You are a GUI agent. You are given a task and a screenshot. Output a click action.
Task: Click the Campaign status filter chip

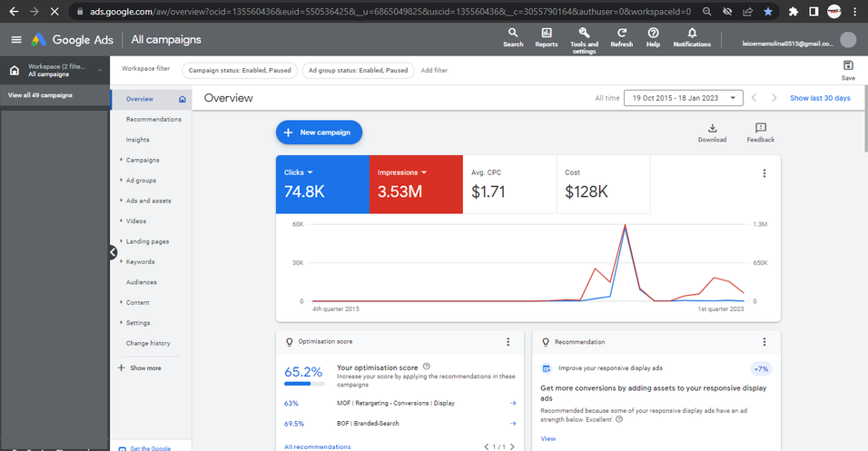(x=240, y=70)
